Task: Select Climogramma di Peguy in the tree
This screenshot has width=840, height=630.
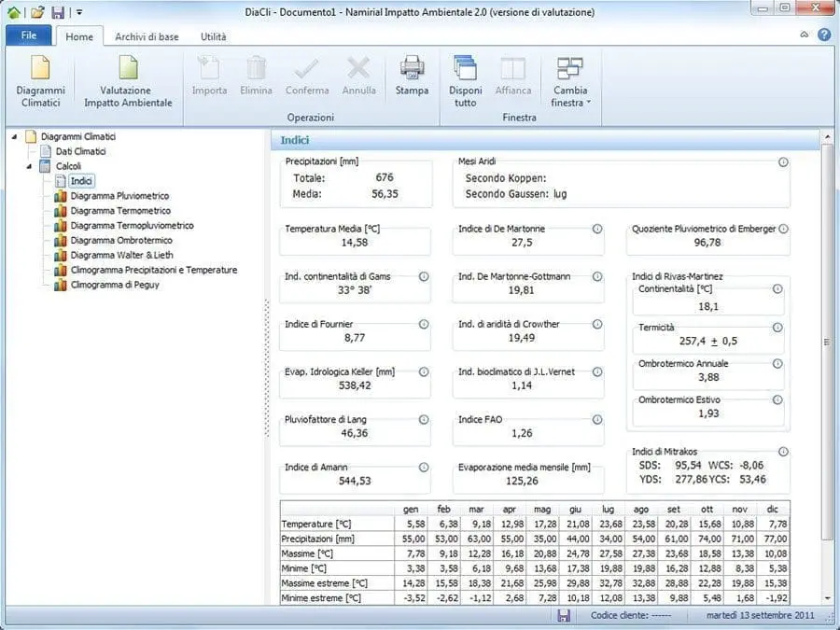Action: (x=114, y=285)
